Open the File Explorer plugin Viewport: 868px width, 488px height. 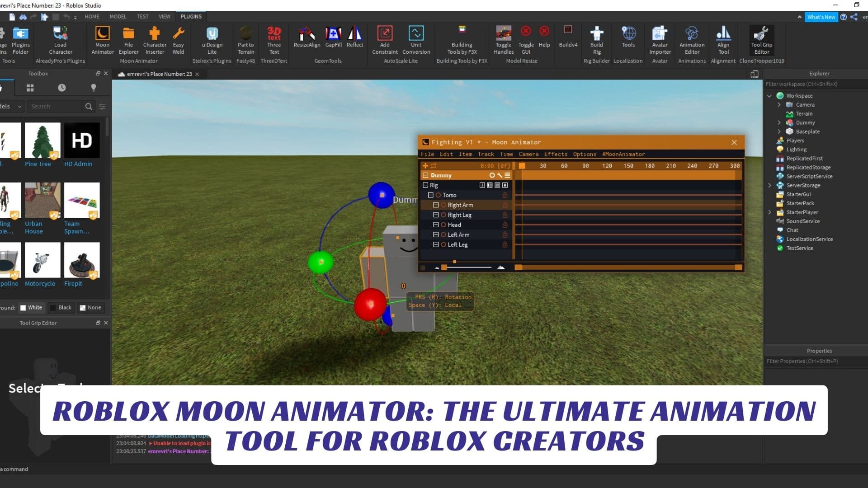tap(128, 40)
